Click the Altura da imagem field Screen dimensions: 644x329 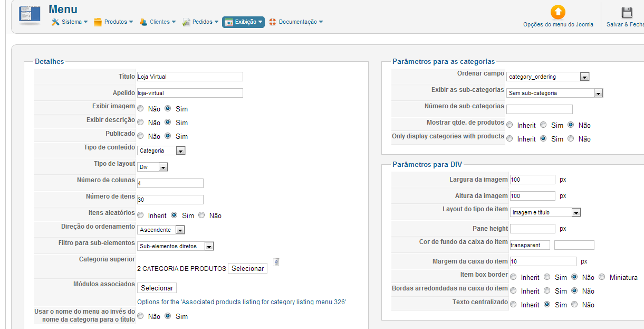point(533,196)
